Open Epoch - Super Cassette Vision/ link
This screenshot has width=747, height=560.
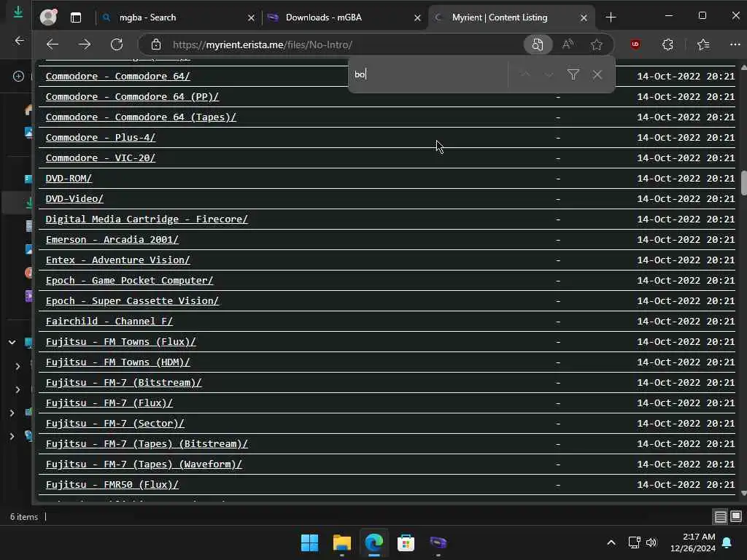132,301
